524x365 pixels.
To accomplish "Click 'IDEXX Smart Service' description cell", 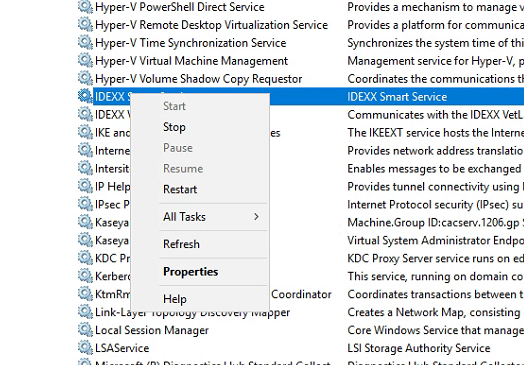I will pos(397,97).
